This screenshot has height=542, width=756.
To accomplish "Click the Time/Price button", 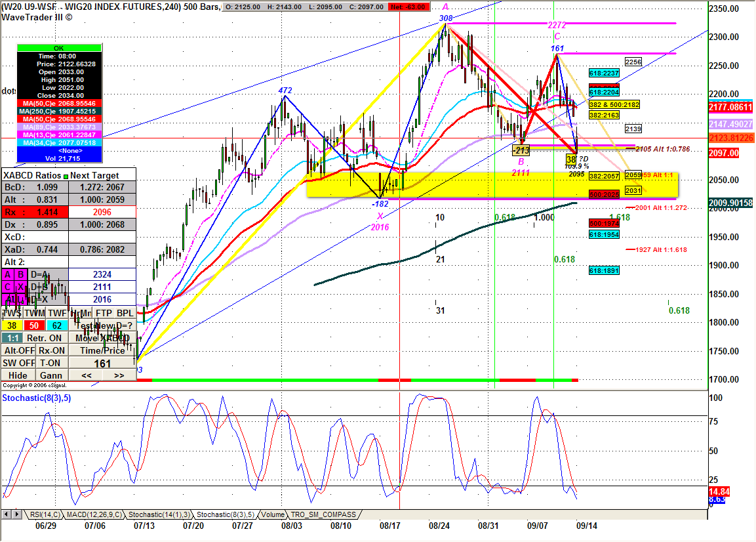I will 103,350.
